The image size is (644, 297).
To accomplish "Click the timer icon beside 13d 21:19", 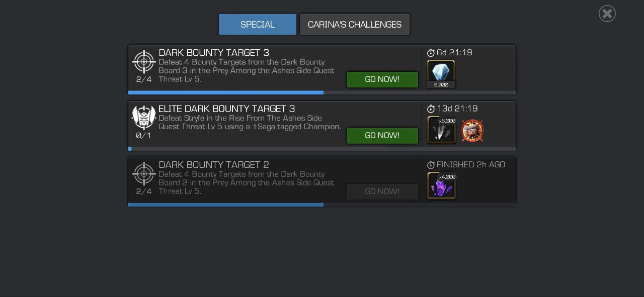I will (431, 109).
